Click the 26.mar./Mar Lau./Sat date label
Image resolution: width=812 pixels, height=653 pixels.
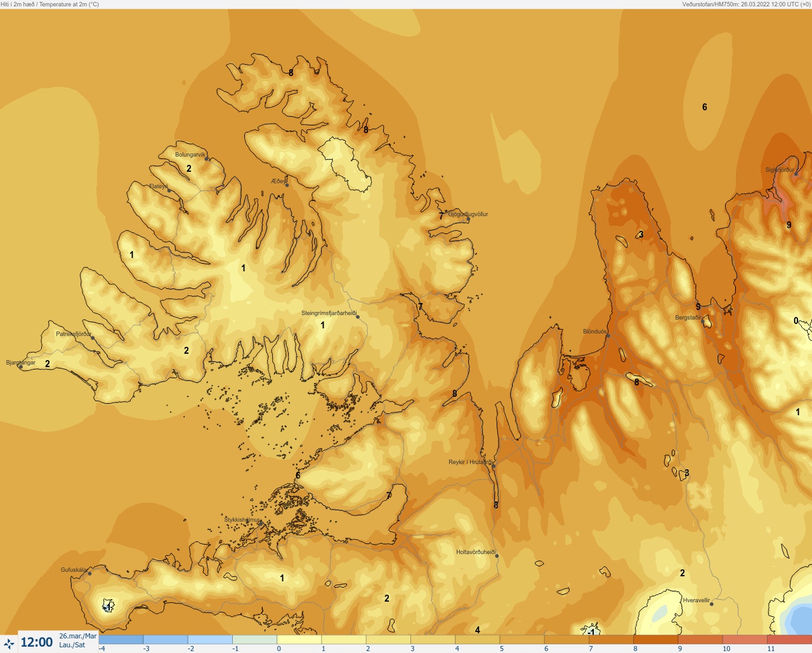78,640
